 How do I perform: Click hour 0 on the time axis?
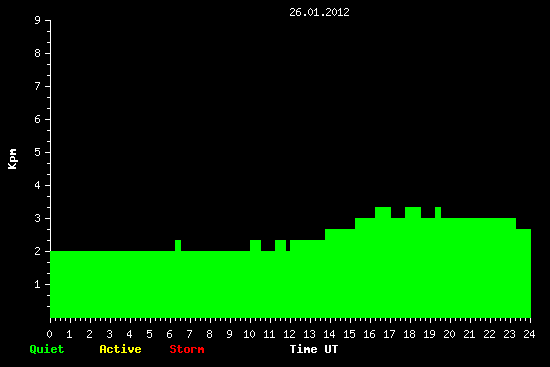tap(49, 334)
